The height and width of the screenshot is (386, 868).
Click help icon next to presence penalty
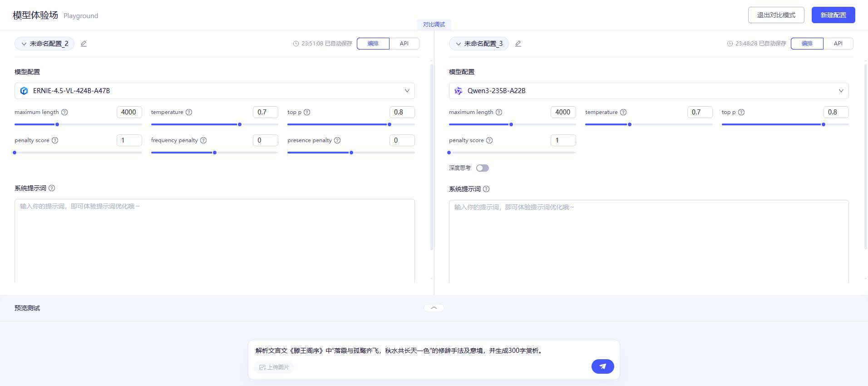click(337, 140)
